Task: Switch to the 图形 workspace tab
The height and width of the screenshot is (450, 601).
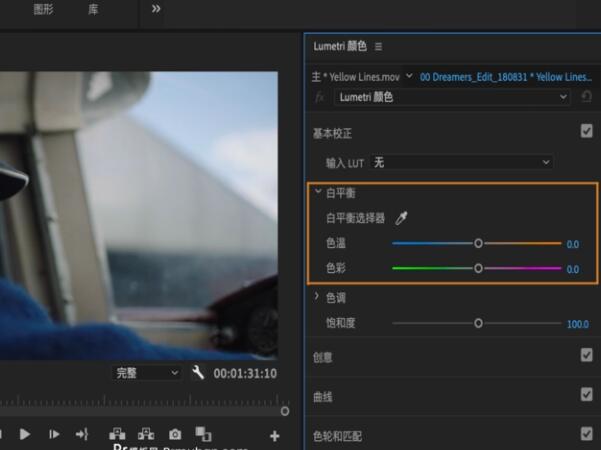Action: pos(44,9)
